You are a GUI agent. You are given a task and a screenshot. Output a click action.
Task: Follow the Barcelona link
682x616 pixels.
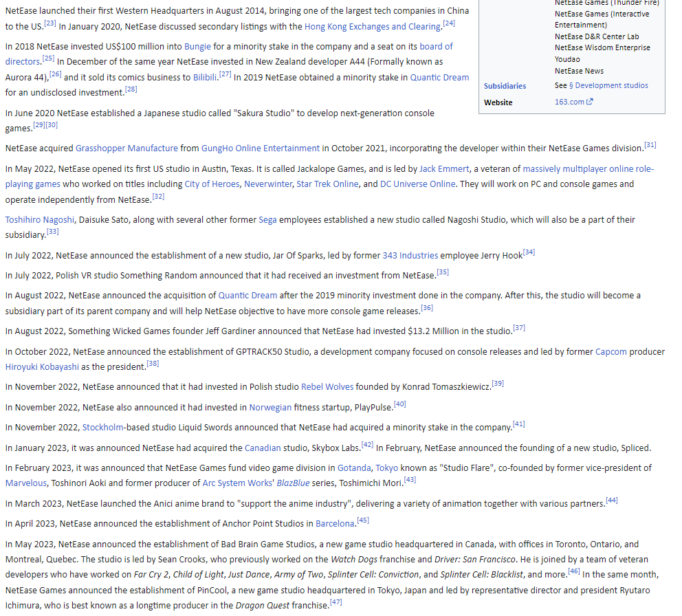(335, 523)
